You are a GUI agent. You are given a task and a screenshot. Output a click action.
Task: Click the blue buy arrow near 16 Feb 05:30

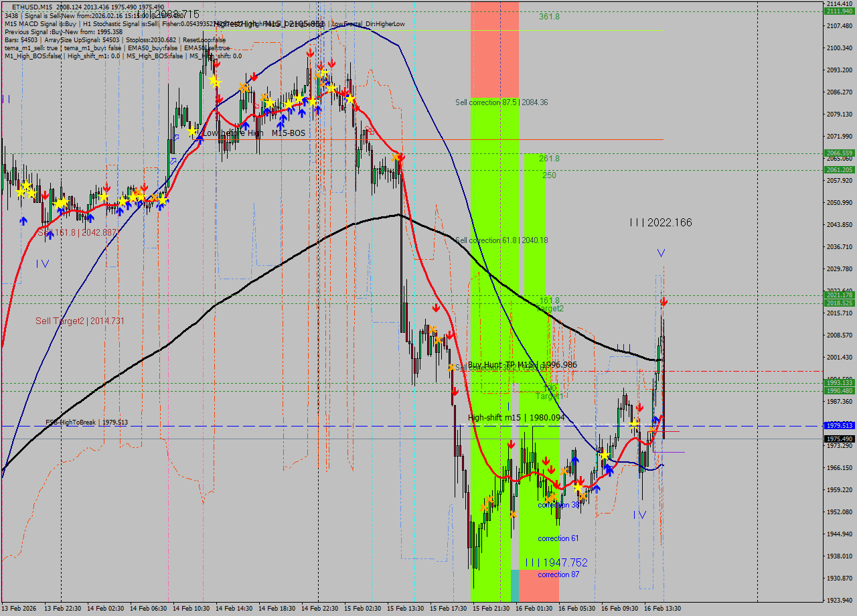click(597, 488)
